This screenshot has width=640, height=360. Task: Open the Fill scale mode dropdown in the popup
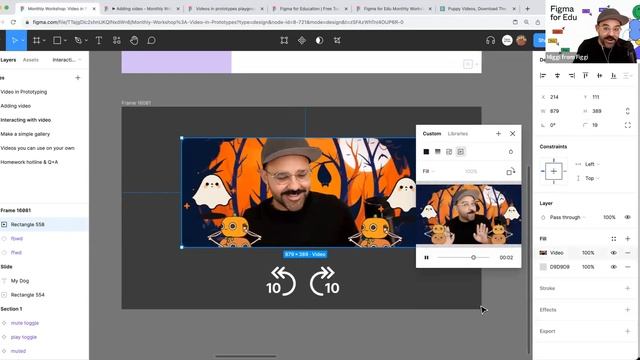(x=429, y=171)
